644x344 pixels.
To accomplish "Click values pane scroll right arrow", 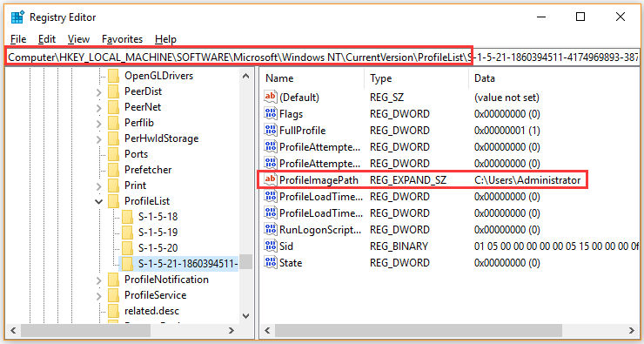I will click(631, 330).
